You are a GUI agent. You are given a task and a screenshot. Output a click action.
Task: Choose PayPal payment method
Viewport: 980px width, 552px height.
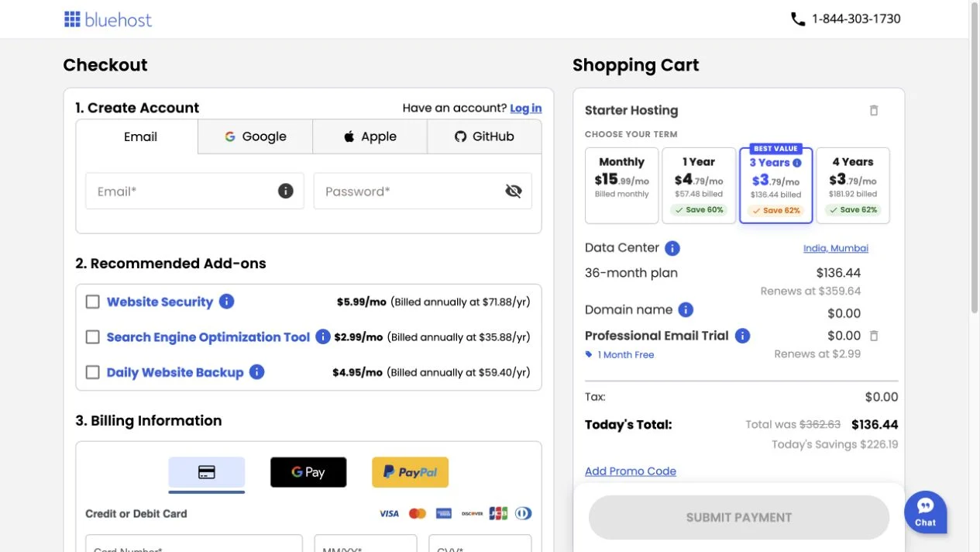coord(410,472)
